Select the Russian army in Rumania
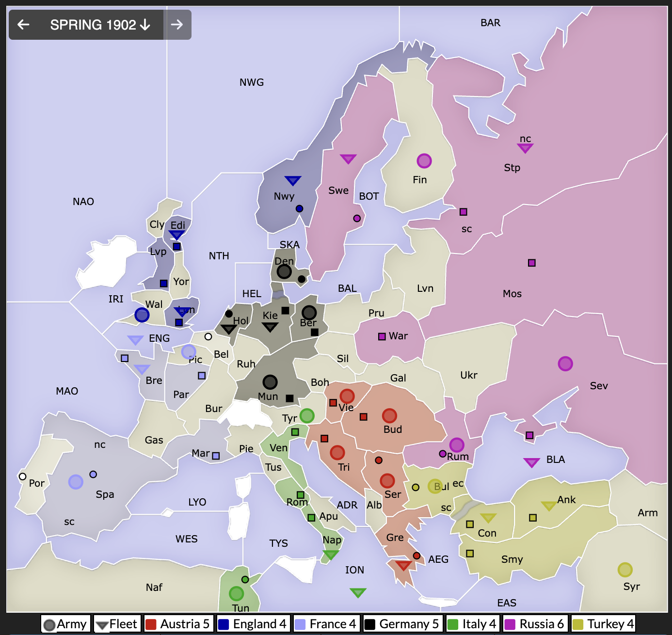The image size is (672, 635). point(457,444)
